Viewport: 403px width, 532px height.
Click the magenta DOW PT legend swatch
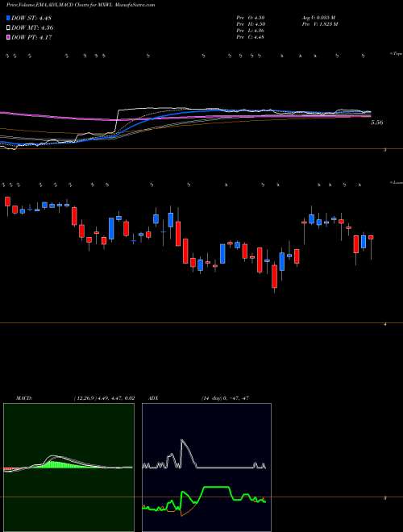9,38
